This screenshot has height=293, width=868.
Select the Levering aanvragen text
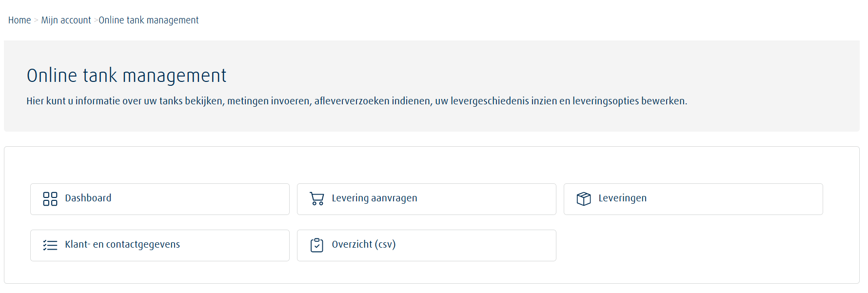tap(375, 198)
